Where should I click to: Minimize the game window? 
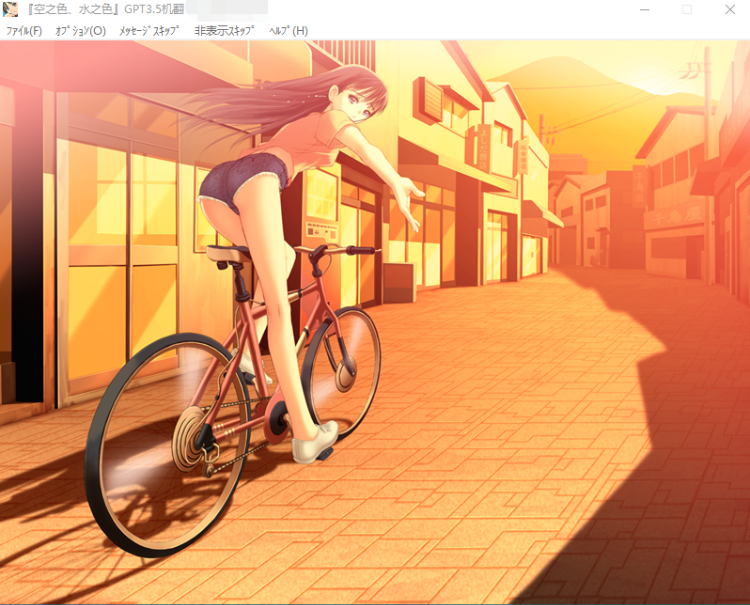coord(644,10)
